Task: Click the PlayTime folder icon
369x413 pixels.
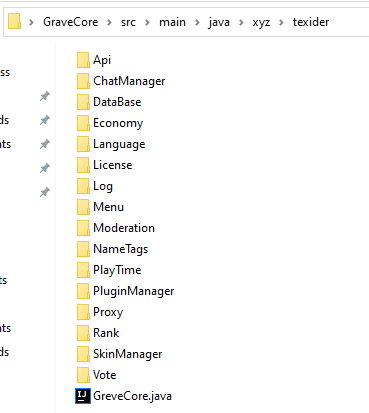Action: tap(83, 270)
